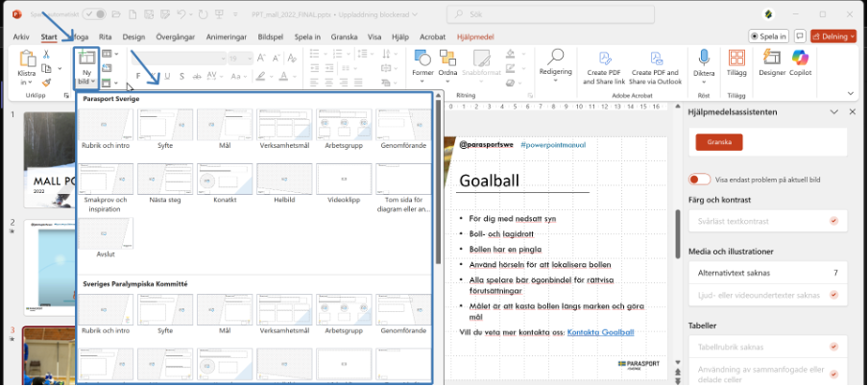Click the Ordna arrange icon
This screenshot has width=868, height=386.
pyautogui.click(x=447, y=58)
